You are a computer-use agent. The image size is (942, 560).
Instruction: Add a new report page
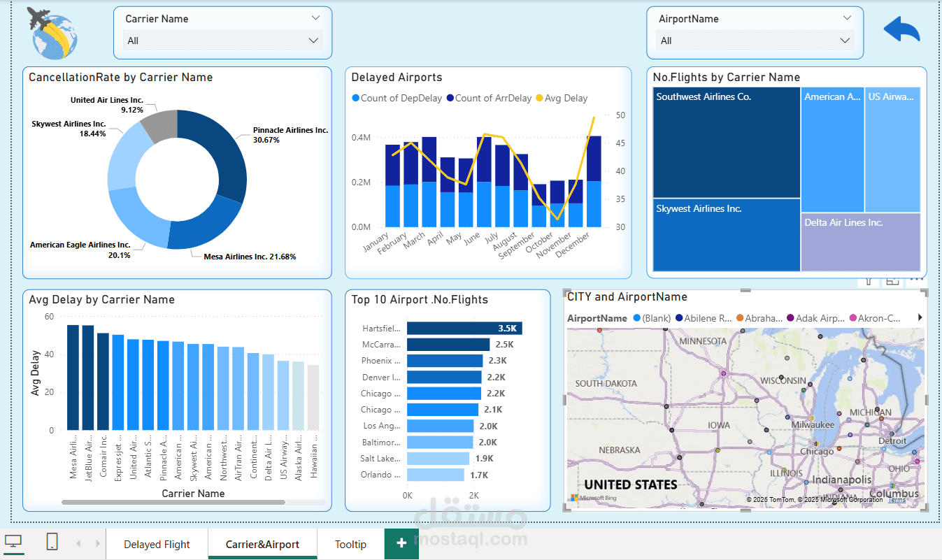tap(401, 543)
